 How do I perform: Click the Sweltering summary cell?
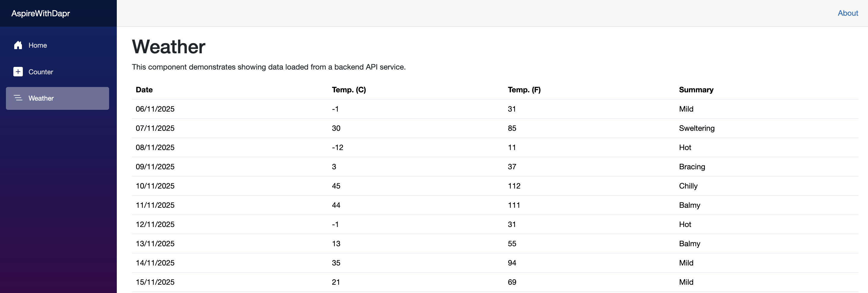point(696,128)
